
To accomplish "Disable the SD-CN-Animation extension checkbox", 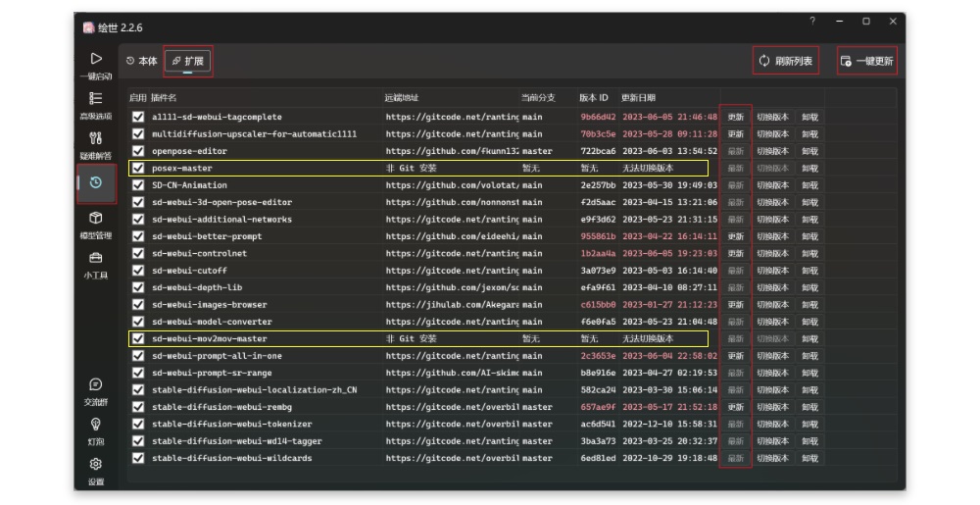I will pyautogui.click(x=138, y=185).
